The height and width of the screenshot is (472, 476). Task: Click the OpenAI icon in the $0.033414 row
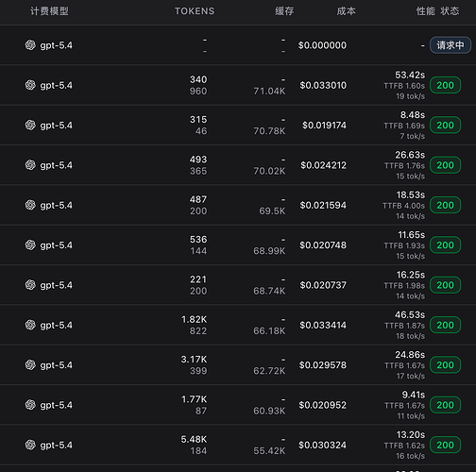30,325
